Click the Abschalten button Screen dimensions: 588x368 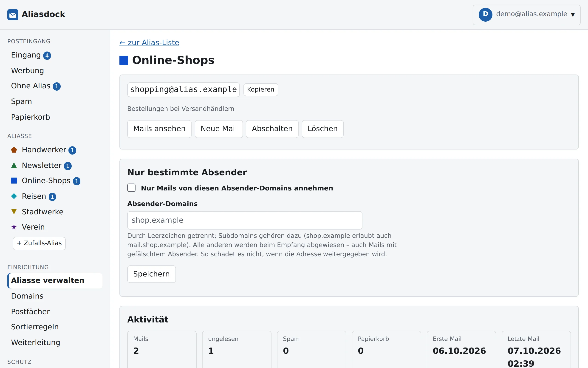click(x=272, y=129)
